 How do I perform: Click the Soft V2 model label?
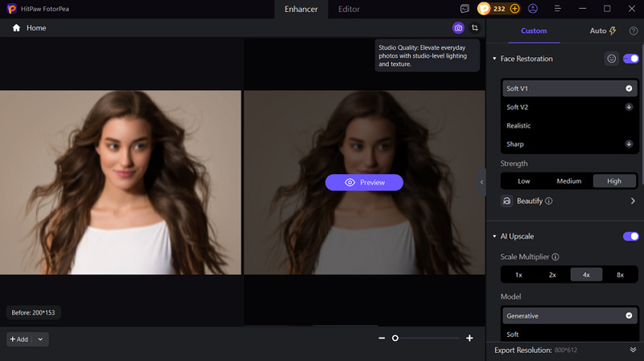[x=517, y=107]
